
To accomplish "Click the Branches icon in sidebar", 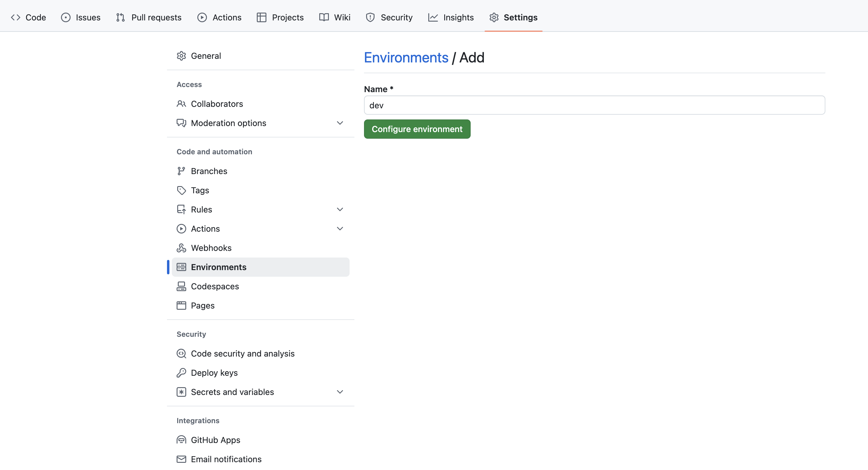I will click(x=181, y=171).
